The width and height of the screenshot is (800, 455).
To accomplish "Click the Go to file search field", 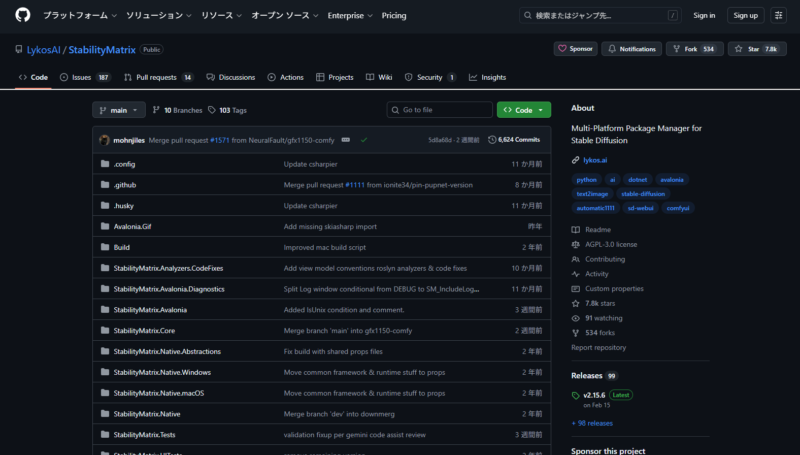I will click(x=440, y=110).
